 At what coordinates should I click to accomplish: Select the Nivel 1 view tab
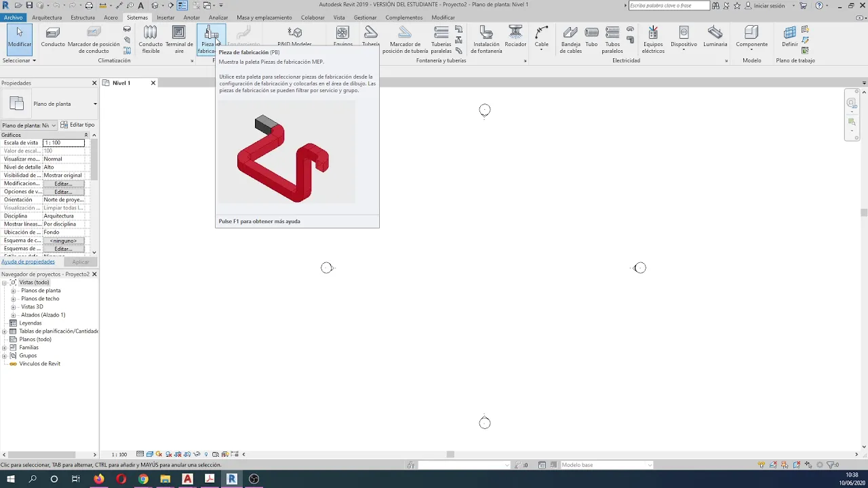[x=121, y=83]
